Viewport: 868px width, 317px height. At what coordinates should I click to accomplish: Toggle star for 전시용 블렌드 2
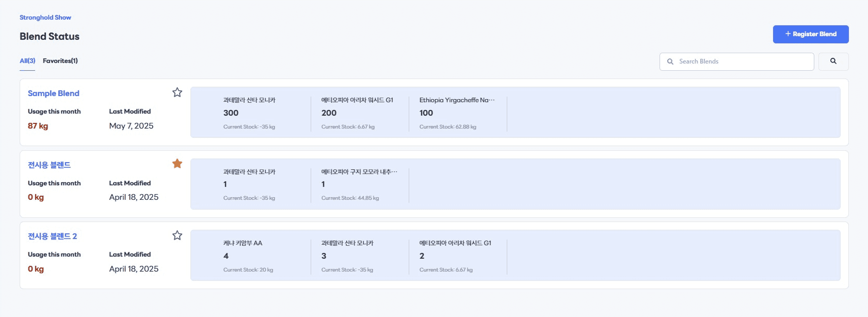177,235
